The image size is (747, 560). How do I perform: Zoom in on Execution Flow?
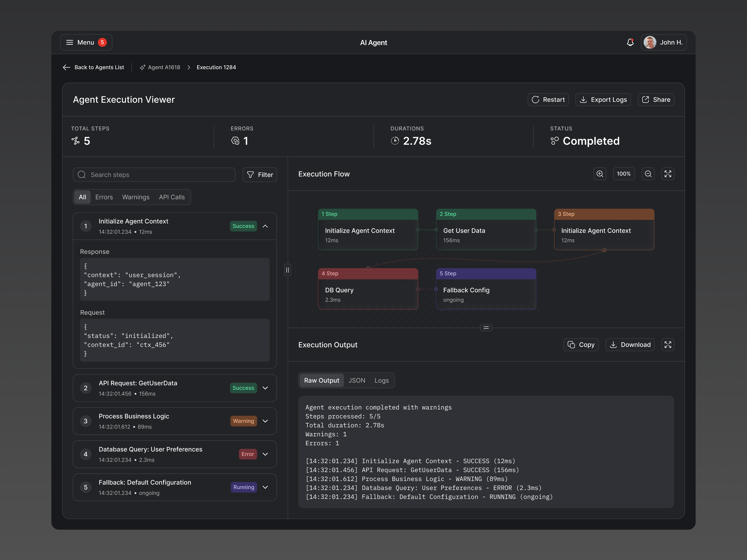pyautogui.click(x=600, y=174)
